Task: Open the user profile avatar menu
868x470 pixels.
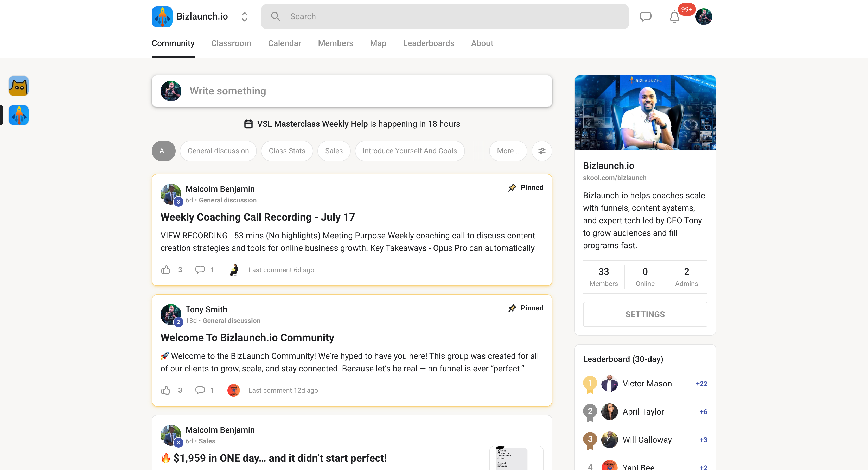Action: [x=704, y=17]
